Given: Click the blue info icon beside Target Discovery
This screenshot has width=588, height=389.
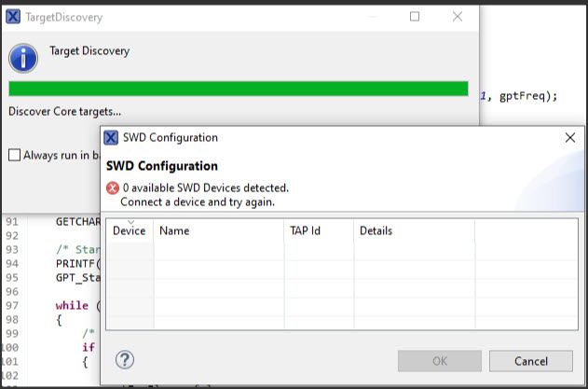Looking at the screenshot, I should click(23, 58).
